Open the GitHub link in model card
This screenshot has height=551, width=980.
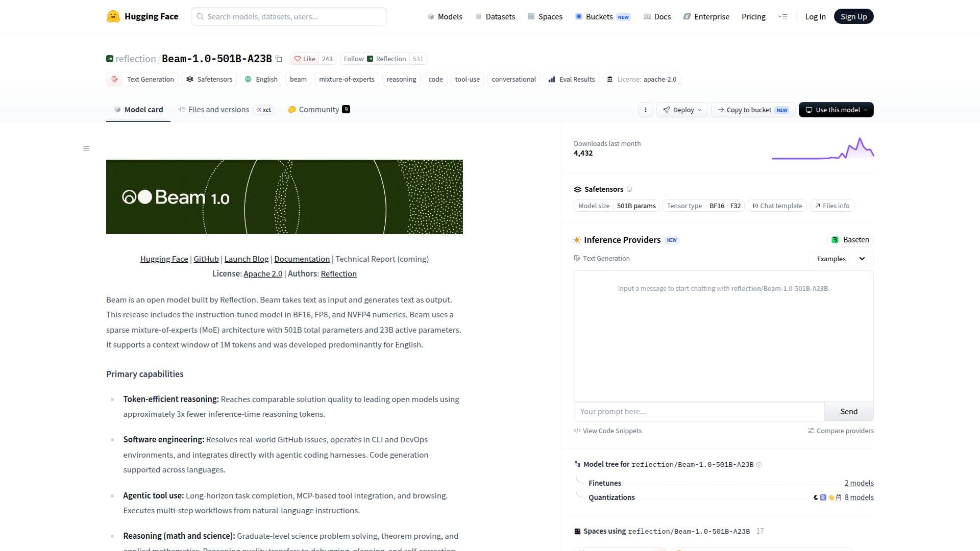[206, 259]
